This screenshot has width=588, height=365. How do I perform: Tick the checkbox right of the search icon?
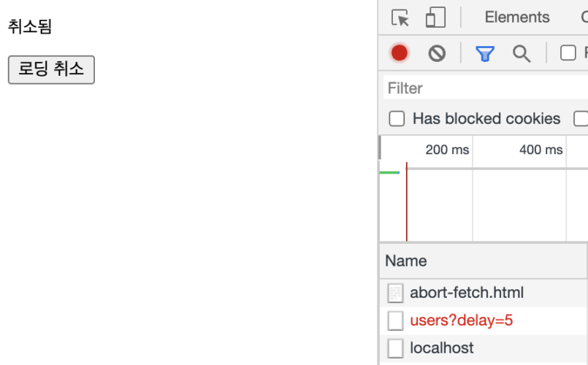pos(568,53)
